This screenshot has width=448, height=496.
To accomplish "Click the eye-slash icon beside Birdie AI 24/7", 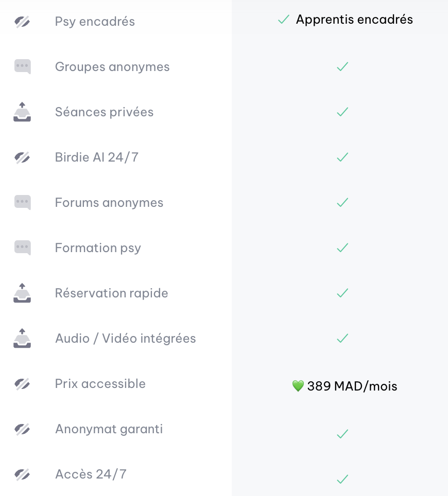I will coord(22,157).
